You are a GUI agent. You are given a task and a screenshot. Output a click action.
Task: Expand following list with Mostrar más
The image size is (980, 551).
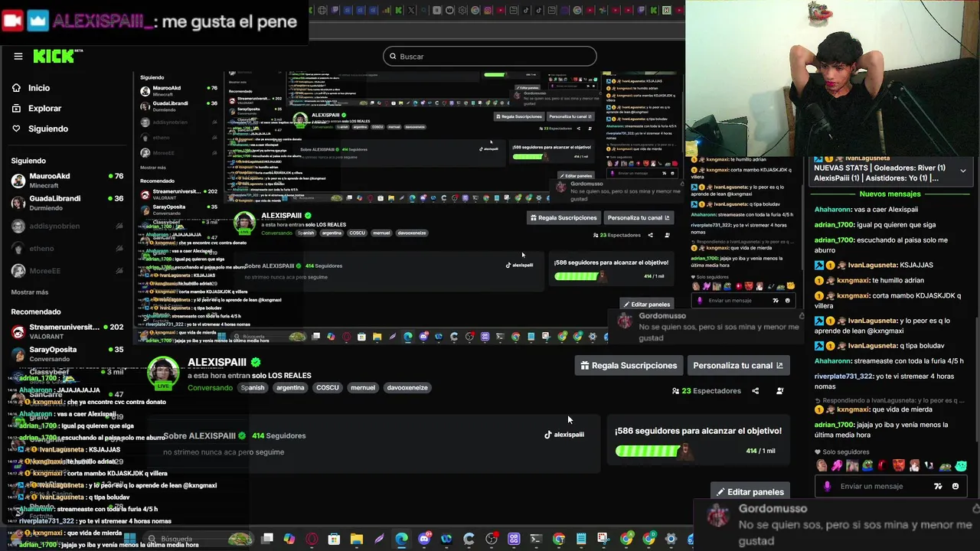click(x=30, y=292)
